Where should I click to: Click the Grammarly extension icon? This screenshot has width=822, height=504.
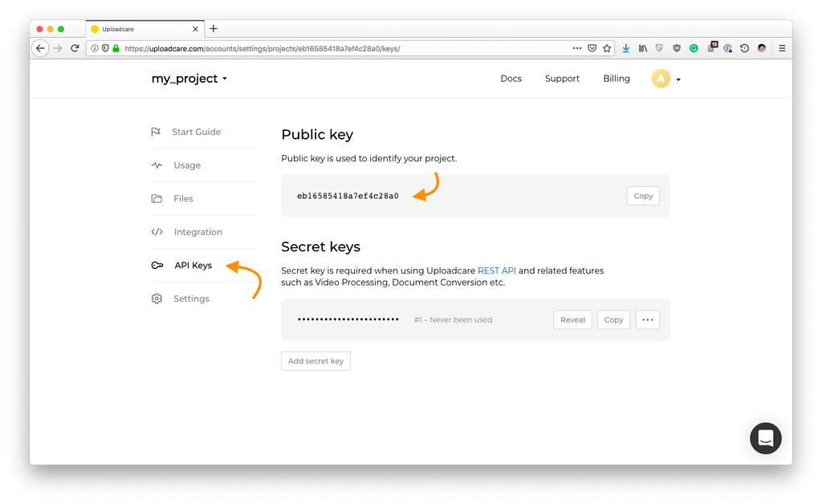(694, 48)
